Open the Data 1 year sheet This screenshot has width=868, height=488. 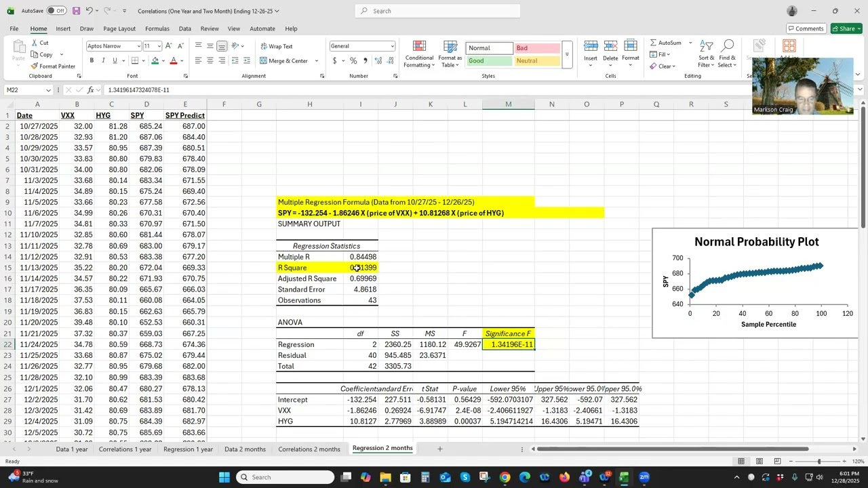coord(72,449)
